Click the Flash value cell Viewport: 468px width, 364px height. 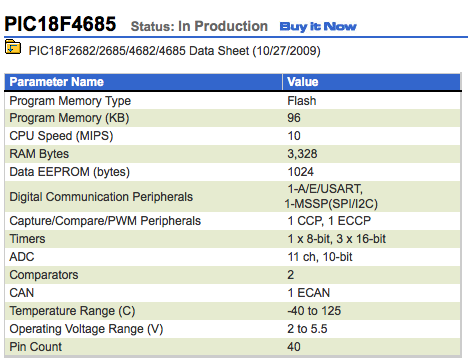tap(302, 101)
